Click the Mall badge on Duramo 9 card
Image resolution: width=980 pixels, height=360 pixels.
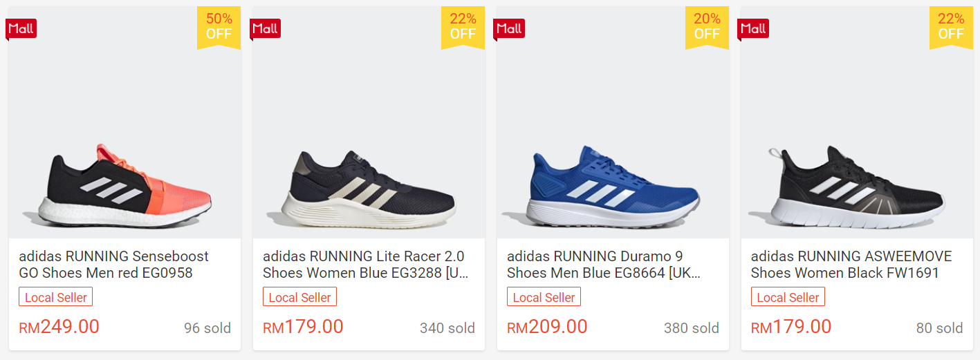pyautogui.click(x=509, y=28)
